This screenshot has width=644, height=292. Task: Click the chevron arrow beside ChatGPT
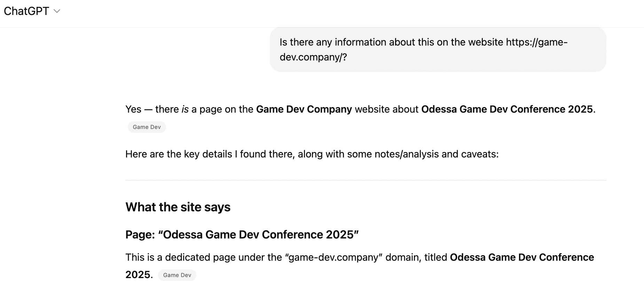[57, 11]
